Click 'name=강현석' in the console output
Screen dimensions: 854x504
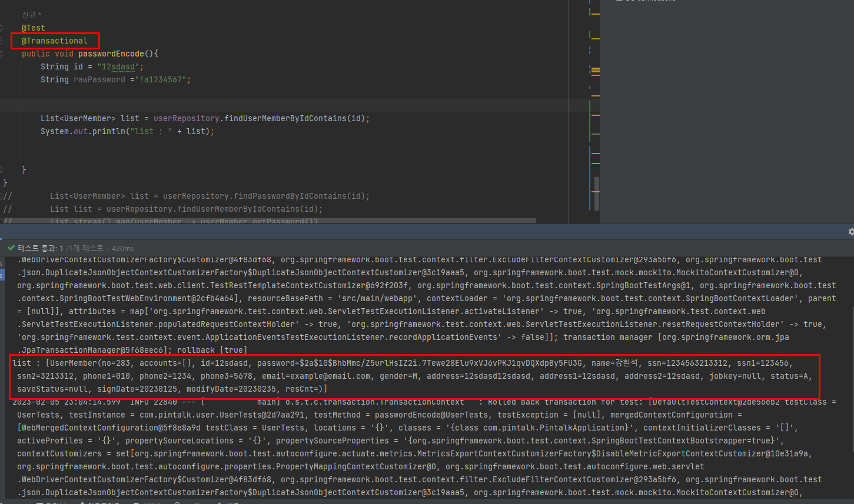[615, 363]
